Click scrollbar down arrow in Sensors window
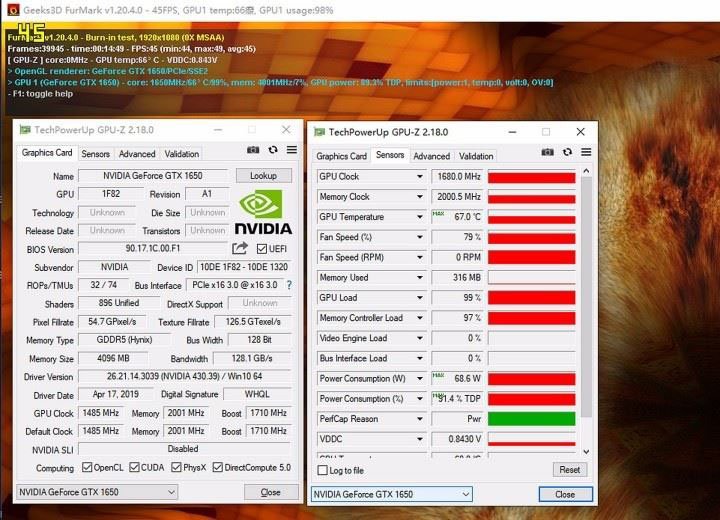The width and height of the screenshot is (720, 520). click(586, 452)
